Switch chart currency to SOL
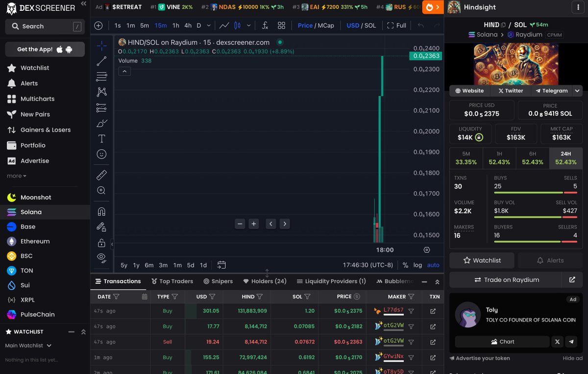The width and height of the screenshot is (588, 374). click(x=370, y=25)
